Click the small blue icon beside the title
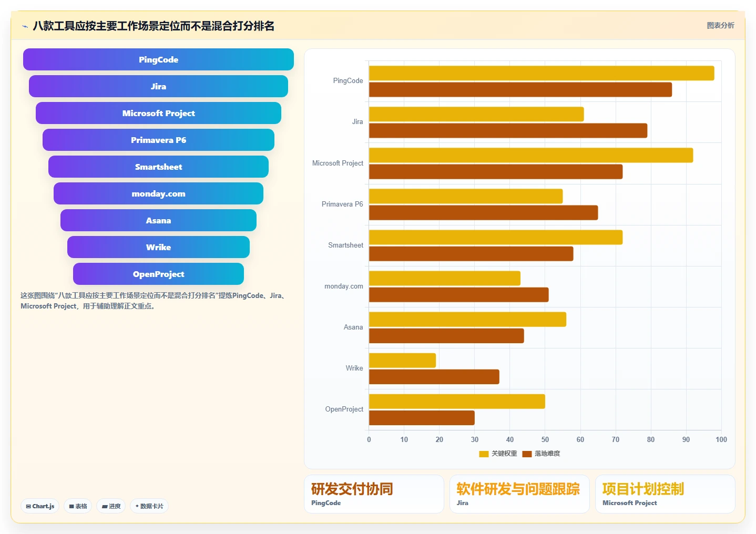Screen dimensions: 756x534 pyautogui.click(x=25, y=26)
